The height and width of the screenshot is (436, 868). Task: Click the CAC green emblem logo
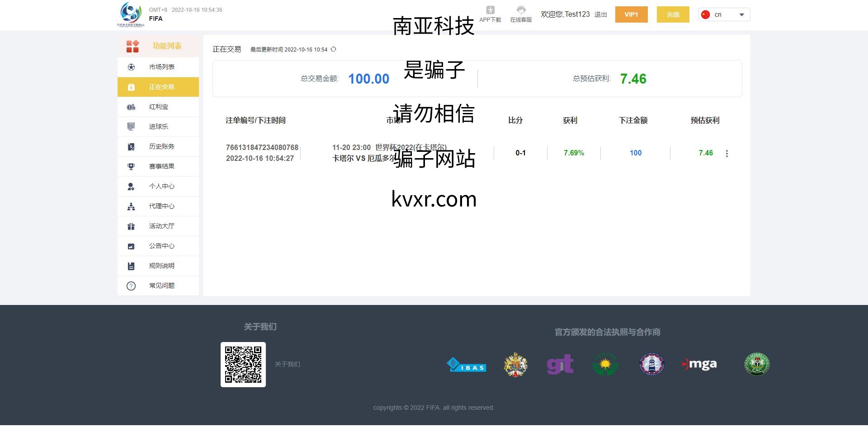pyautogui.click(x=757, y=364)
